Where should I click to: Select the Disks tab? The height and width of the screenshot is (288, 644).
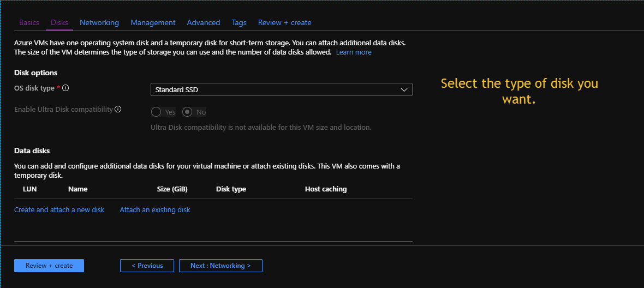(x=59, y=22)
